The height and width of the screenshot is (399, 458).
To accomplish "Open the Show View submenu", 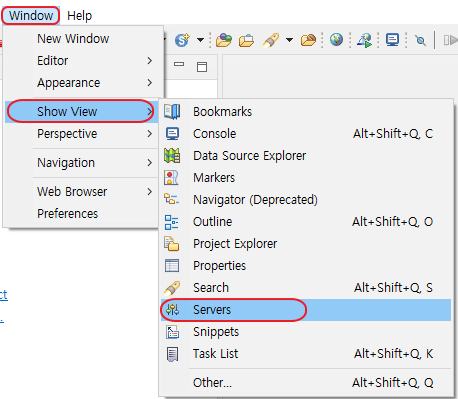I will pyautogui.click(x=81, y=111).
